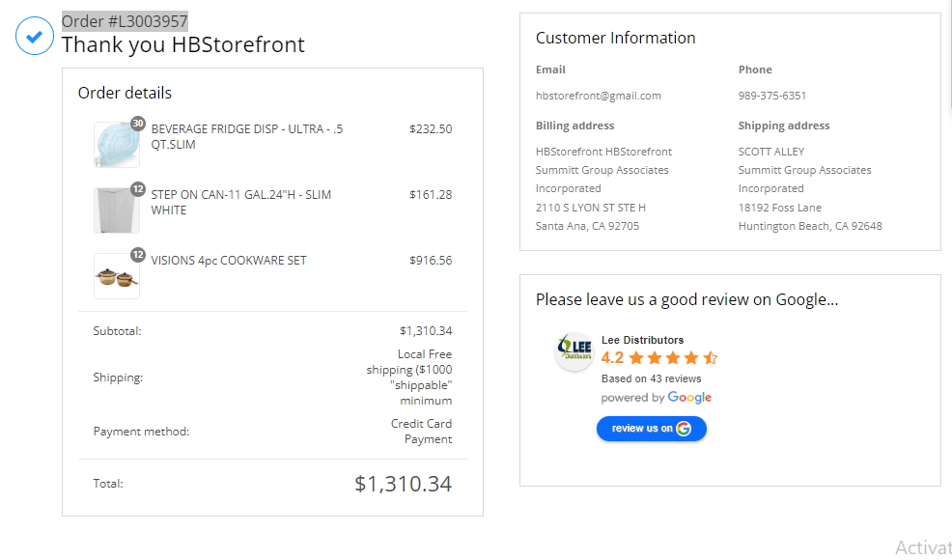Click the $161.28 item price
Screen dimensions: 952x560
431,194
